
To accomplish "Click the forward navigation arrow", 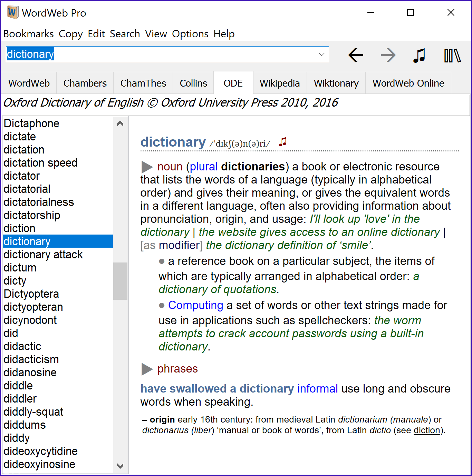I will click(388, 55).
